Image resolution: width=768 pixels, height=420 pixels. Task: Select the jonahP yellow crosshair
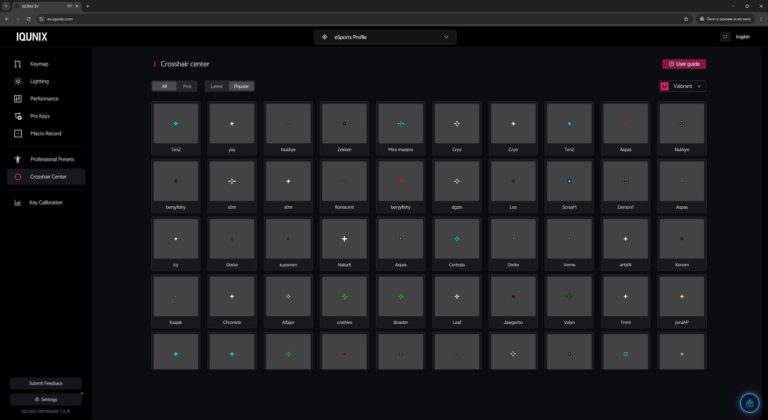pos(682,301)
